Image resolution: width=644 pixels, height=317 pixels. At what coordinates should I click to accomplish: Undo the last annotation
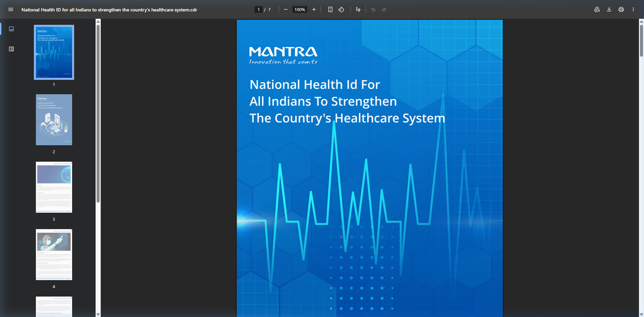click(x=373, y=9)
